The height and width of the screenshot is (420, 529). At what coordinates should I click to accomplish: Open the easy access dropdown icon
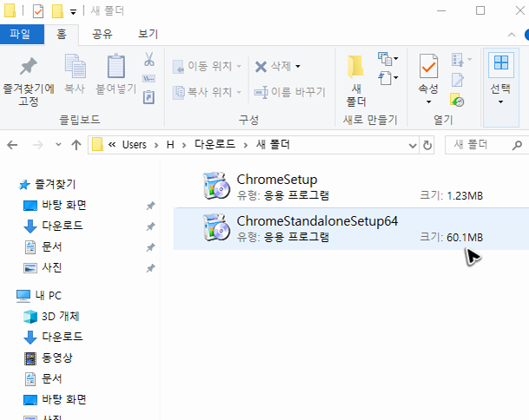(x=388, y=78)
